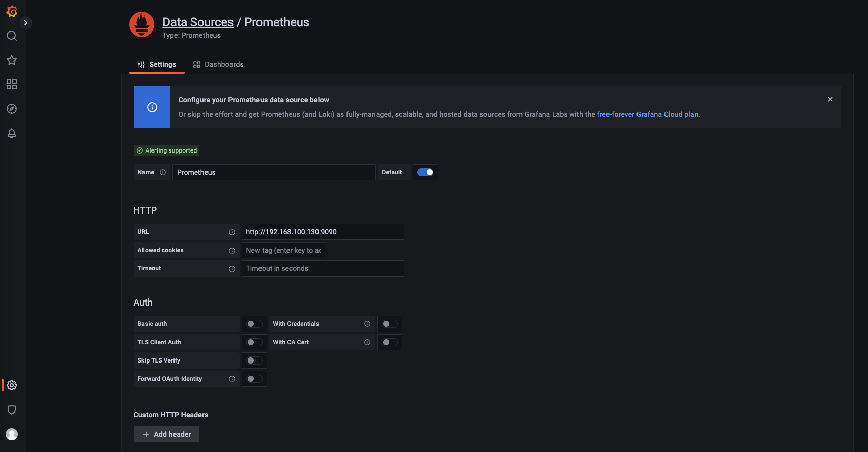Viewport: 868px width, 452px height.
Task: Open the Grafana home logo
Action: (x=12, y=11)
